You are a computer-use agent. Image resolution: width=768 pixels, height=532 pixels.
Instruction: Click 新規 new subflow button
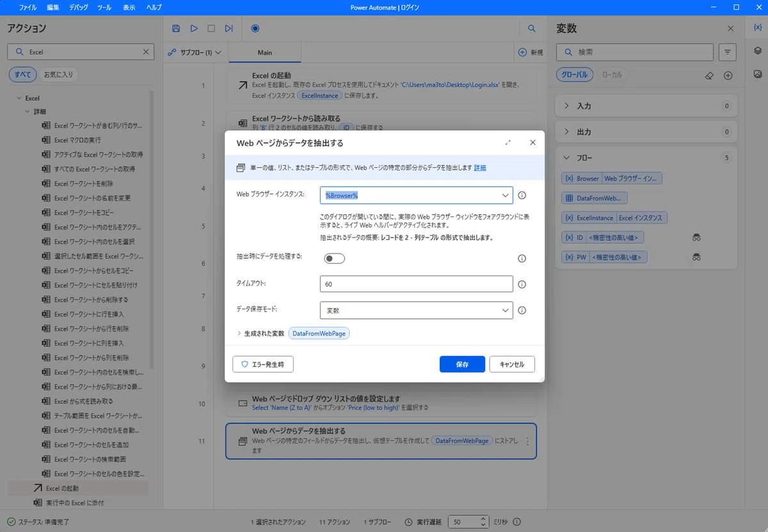531,52
